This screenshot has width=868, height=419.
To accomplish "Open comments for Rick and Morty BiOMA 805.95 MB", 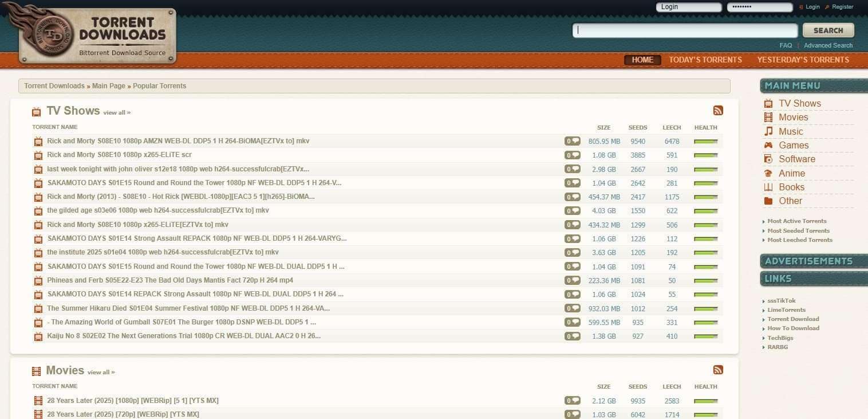I will pyautogui.click(x=573, y=141).
